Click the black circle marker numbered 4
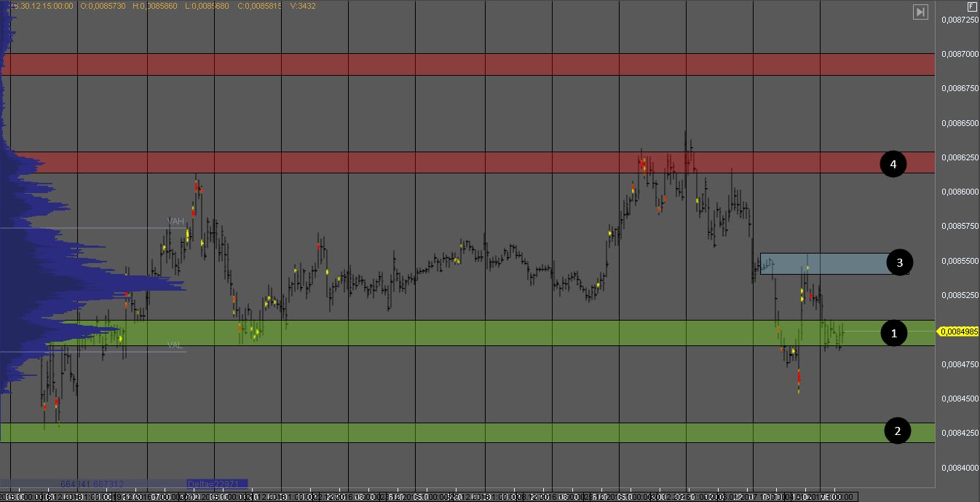The height and width of the screenshot is (502, 980). [x=893, y=165]
